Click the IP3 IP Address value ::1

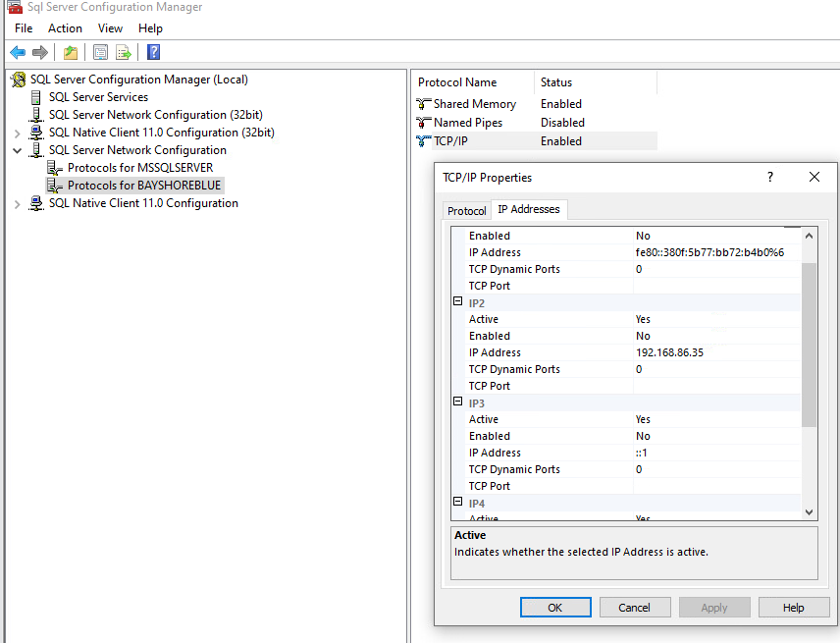[641, 453]
